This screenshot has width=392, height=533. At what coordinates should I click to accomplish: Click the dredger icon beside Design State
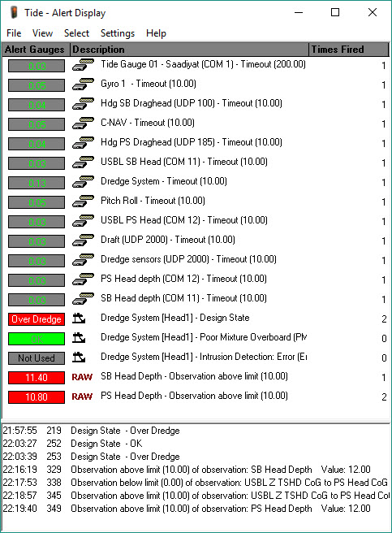79,318
